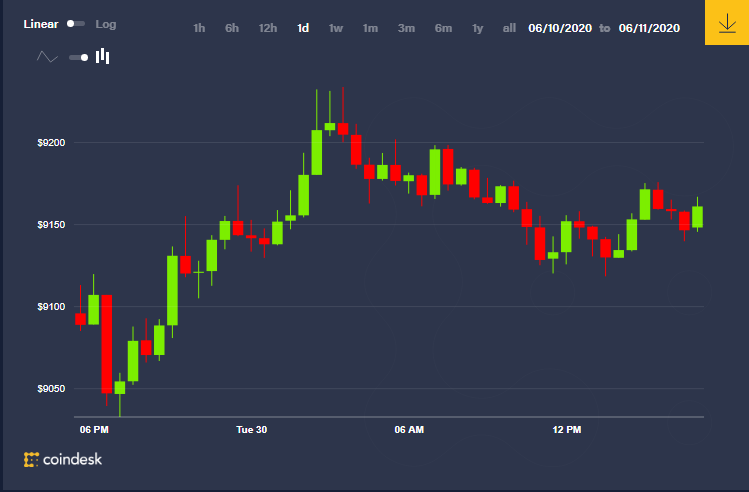
Task: Click the $9050 price axis label
Action: [x=51, y=389]
